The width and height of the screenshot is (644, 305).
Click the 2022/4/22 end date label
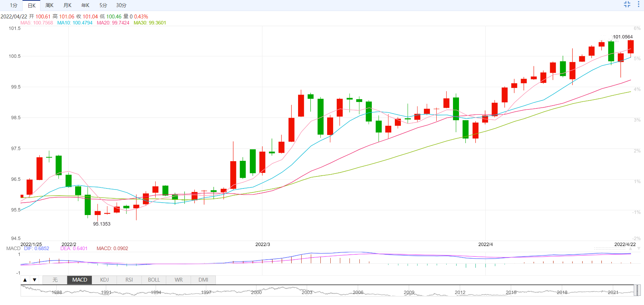click(625, 244)
